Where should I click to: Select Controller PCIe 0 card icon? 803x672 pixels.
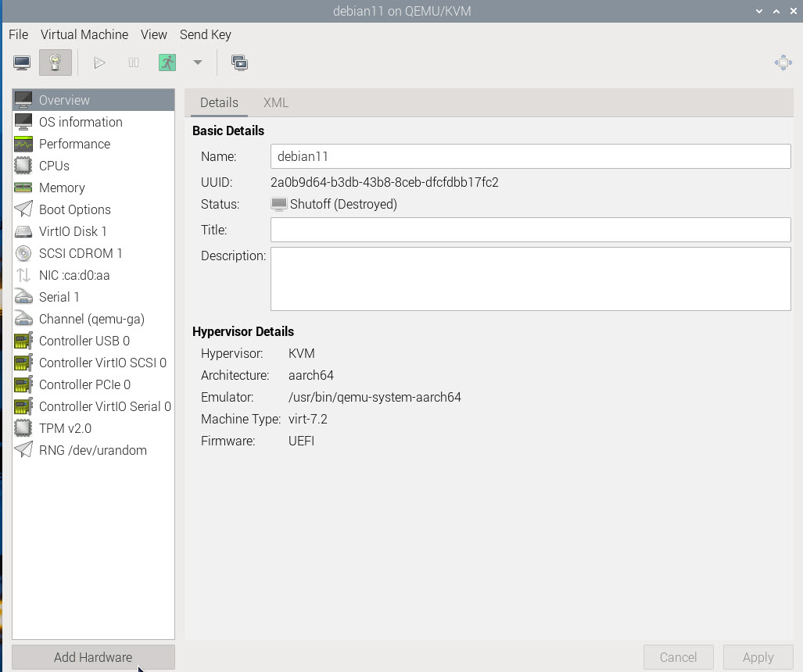click(x=23, y=384)
